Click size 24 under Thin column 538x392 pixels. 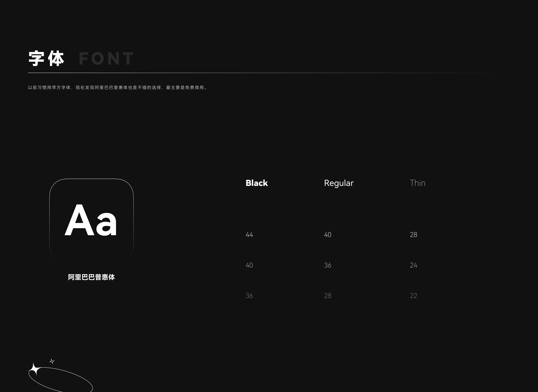pos(413,265)
